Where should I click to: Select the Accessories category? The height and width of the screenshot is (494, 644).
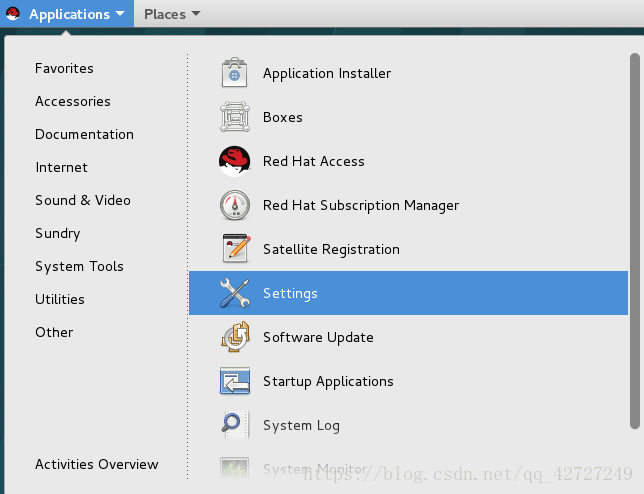73,101
